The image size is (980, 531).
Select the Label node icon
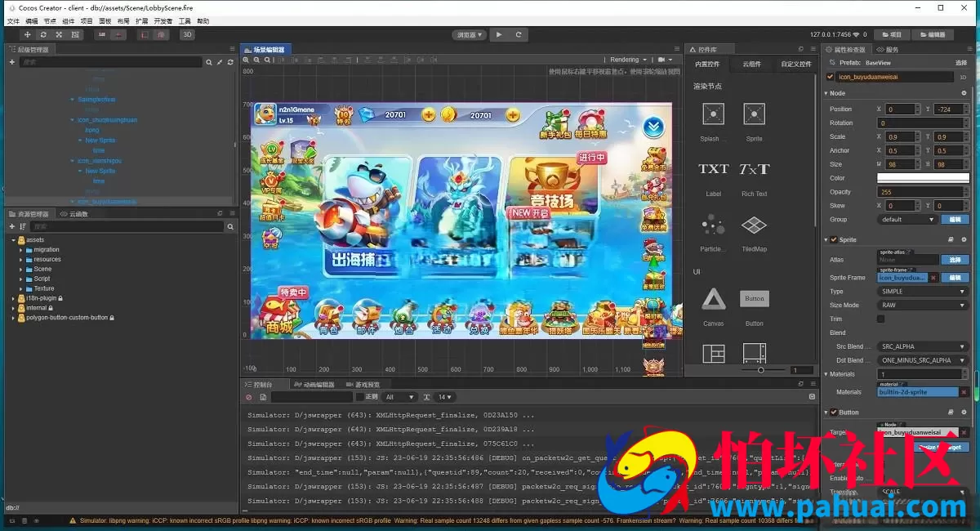click(x=714, y=169)
